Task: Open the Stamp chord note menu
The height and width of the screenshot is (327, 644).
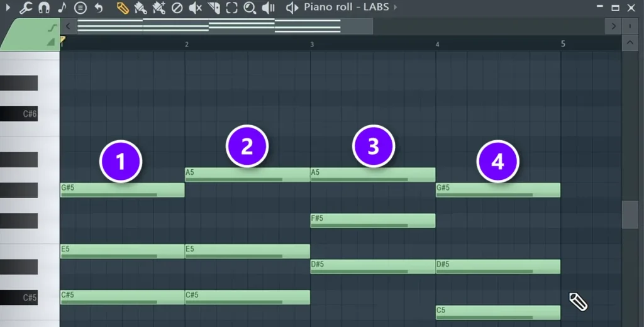Action: coord(62,8)
